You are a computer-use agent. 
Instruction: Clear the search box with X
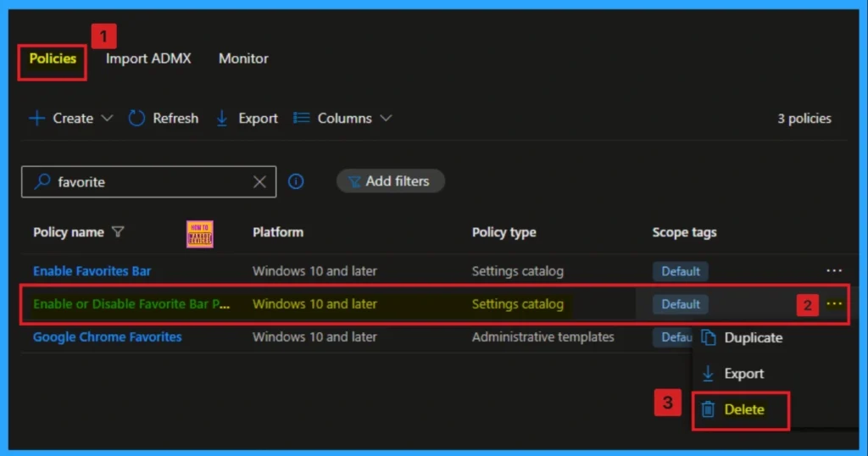259,181
